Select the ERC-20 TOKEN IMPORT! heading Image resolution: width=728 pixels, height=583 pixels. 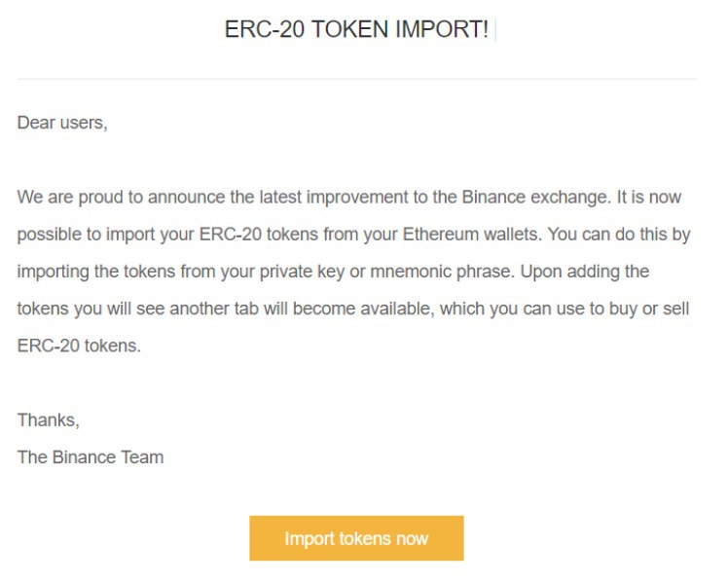(356, 29)
